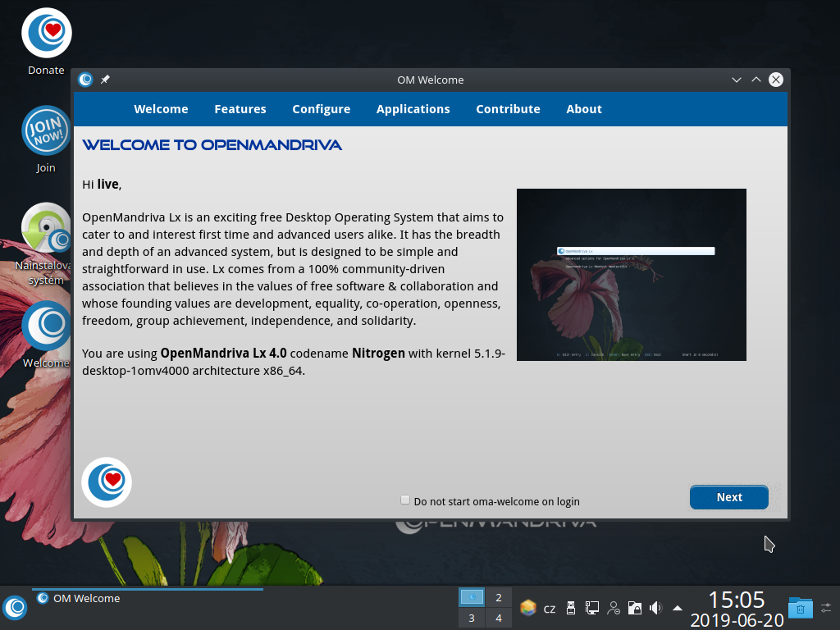Open the Applications tab

(x=413, y=109)
